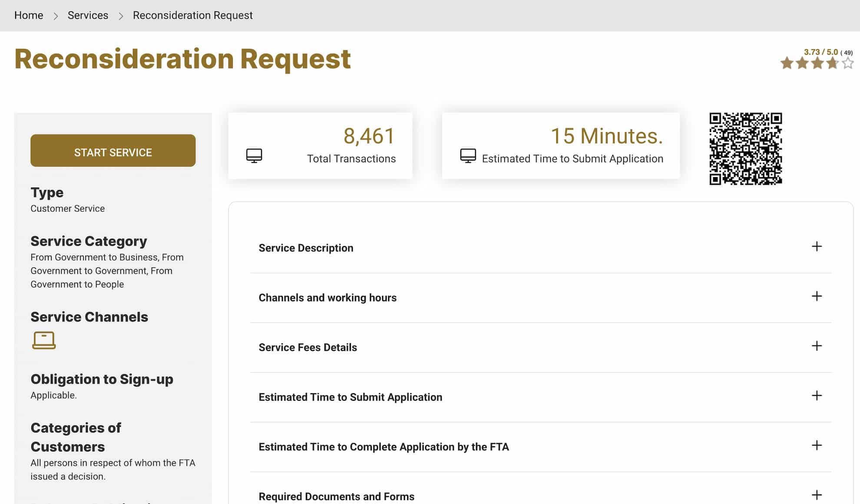Click the QR code image
The width and height of the screenshot is (860, 504).
click(x=746, y=149)
